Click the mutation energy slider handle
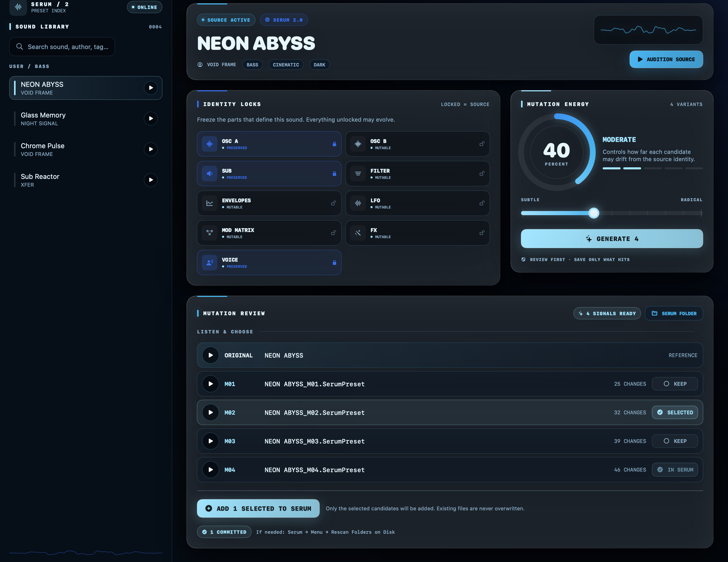This screenshot has height=562, width=728. tap(594, 213)
